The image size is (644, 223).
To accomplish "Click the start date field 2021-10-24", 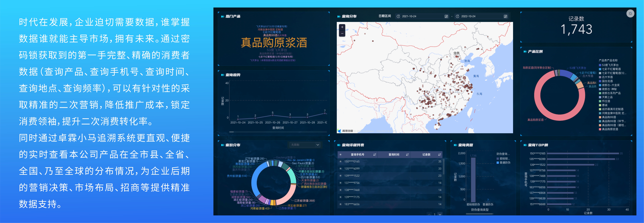I will pyautogui.click(x=422, y=16).
